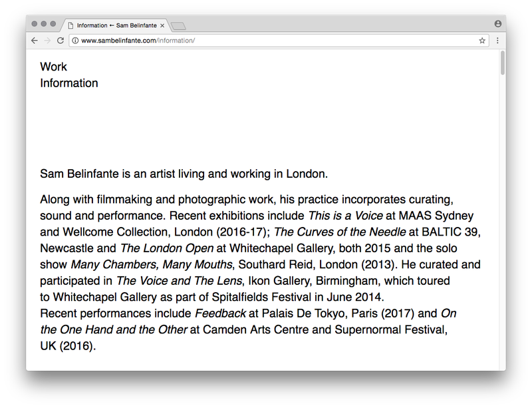Click the sentence "Sam Belinfante is an artist"
The image size is (532, 408).
tap(106, 174)
